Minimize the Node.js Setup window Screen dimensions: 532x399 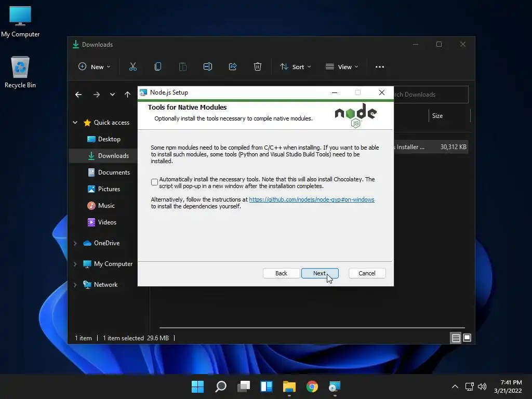[335, 92]
